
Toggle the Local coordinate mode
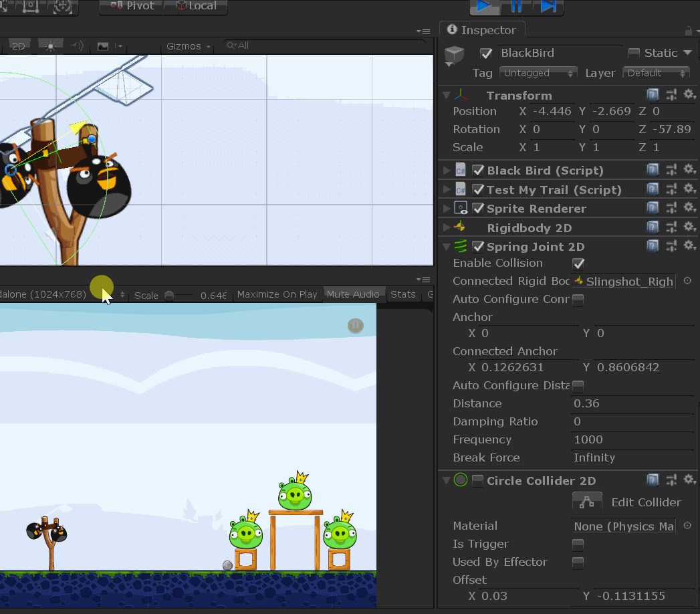click(196, 6)
